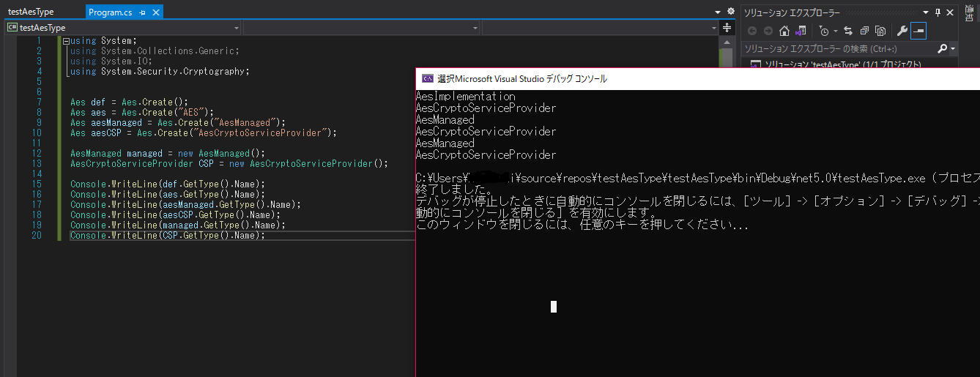
Task: Sync with active document in Solution Explorer
Action: point(848,31)
